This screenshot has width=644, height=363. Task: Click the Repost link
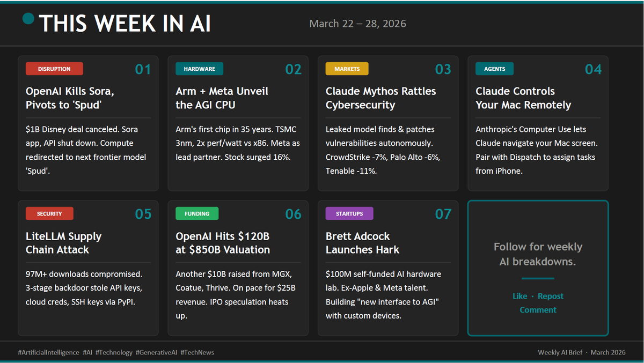[x=551, y=296]
